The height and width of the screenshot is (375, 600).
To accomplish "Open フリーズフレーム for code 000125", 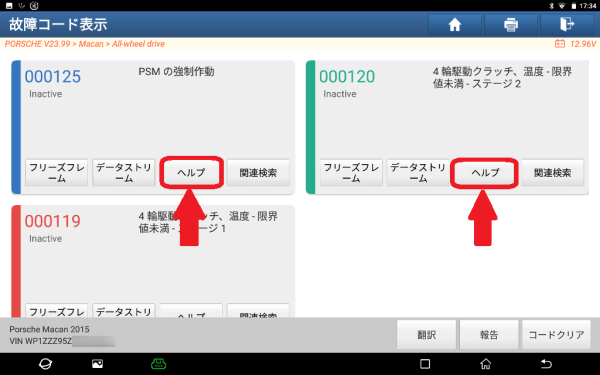I will coord(57,173).
